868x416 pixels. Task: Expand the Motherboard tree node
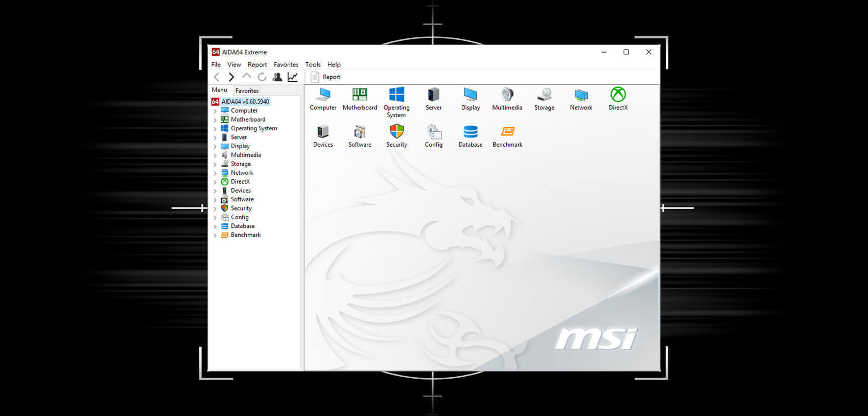pos(215,120)
